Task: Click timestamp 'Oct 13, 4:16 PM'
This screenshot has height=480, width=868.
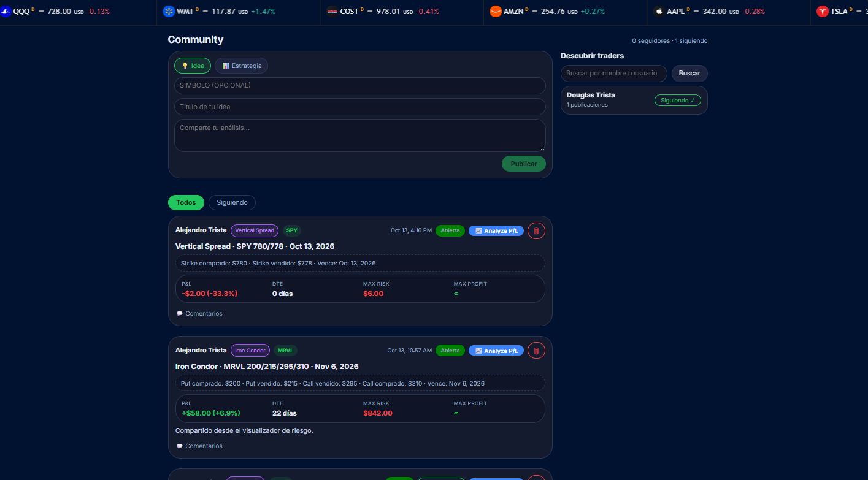Action: pyautogui.click(x=411, y=230)
